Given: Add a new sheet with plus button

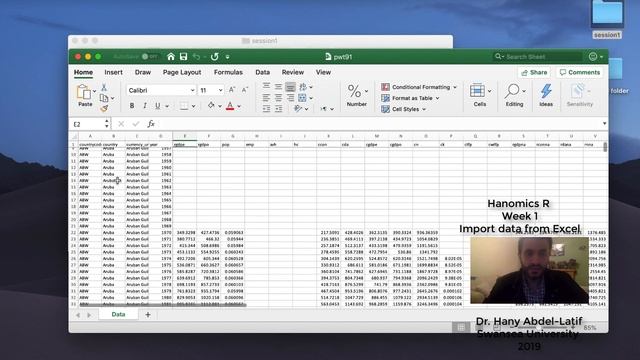Looking at the screenshot, I should [x=148, y=314].
